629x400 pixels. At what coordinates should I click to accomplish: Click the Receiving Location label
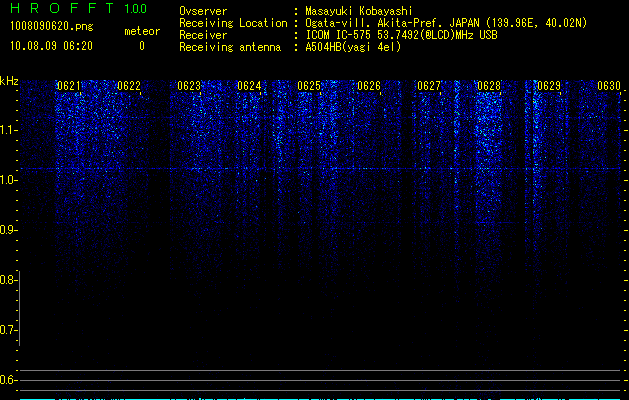pyautogui.click(x=233, y=23)
